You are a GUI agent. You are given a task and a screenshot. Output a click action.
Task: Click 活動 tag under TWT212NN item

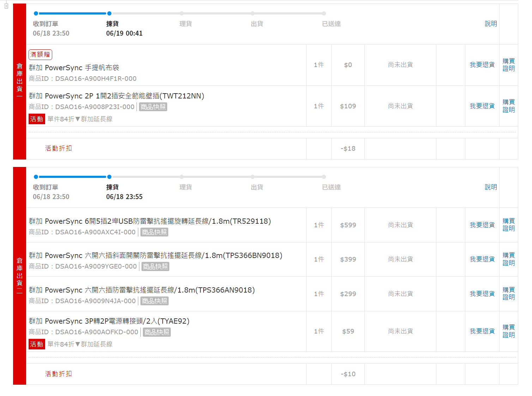tap(37, 119)
